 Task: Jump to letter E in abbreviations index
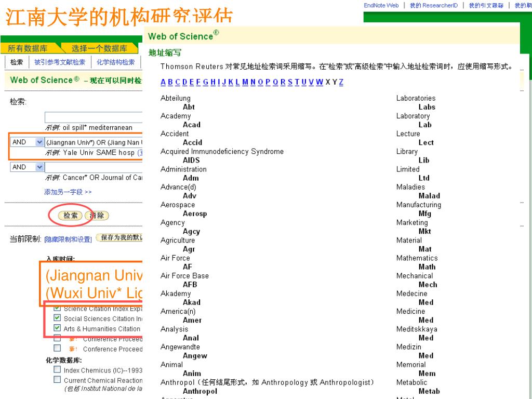tap(192, 82)
